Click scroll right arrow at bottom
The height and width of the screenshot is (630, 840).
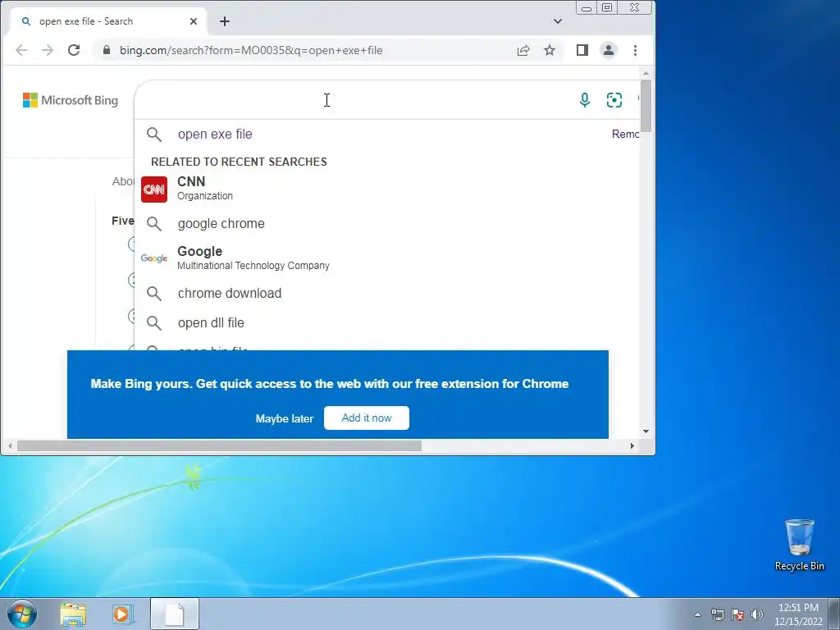632,445
